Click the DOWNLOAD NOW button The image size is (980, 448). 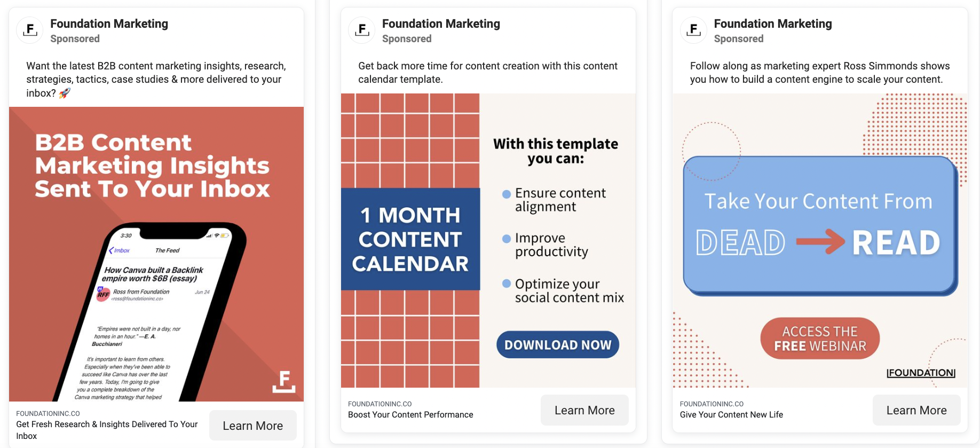(x=558, y=345)
